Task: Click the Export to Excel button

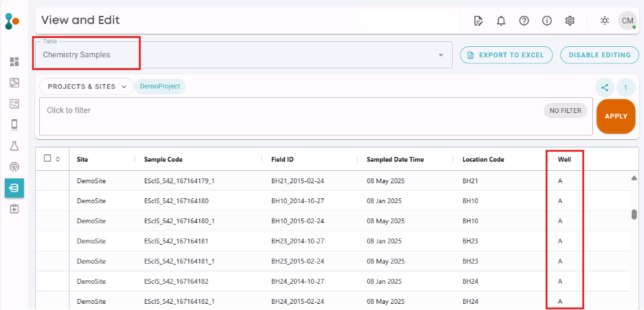Action: click(x=506, y=55)
